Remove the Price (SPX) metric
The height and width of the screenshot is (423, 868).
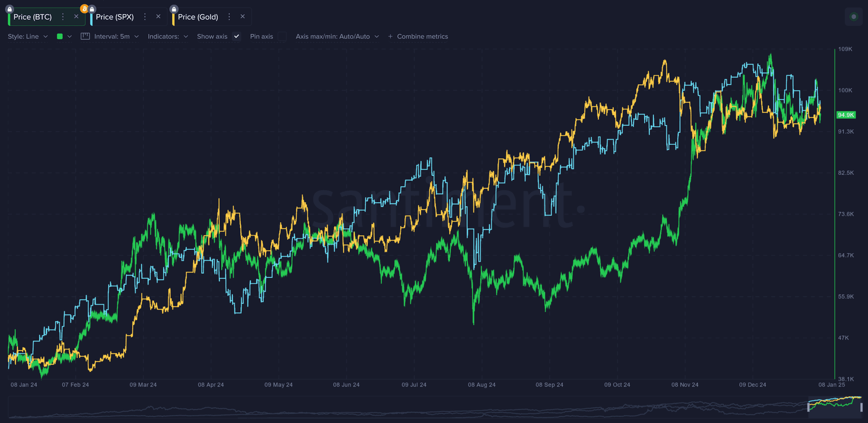click(x=158, y=16)
